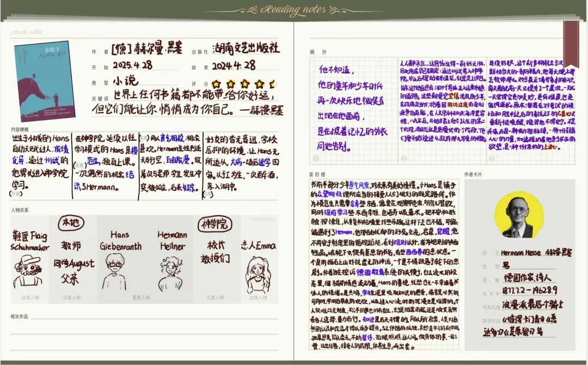Click the first yellow rating star
This screenshot has width=588, height=365.
tap(216, 84)
